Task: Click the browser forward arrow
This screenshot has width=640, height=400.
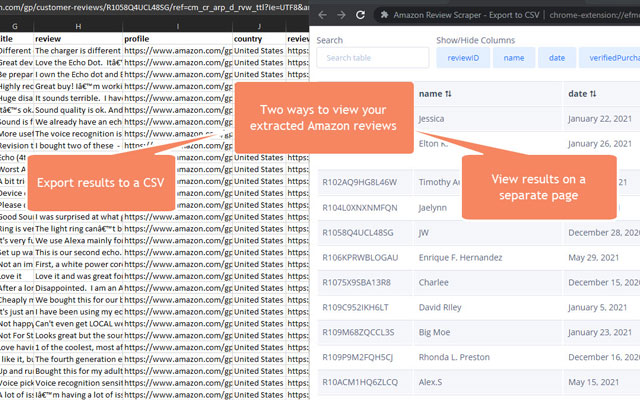Action: click(x=341, y=15)
